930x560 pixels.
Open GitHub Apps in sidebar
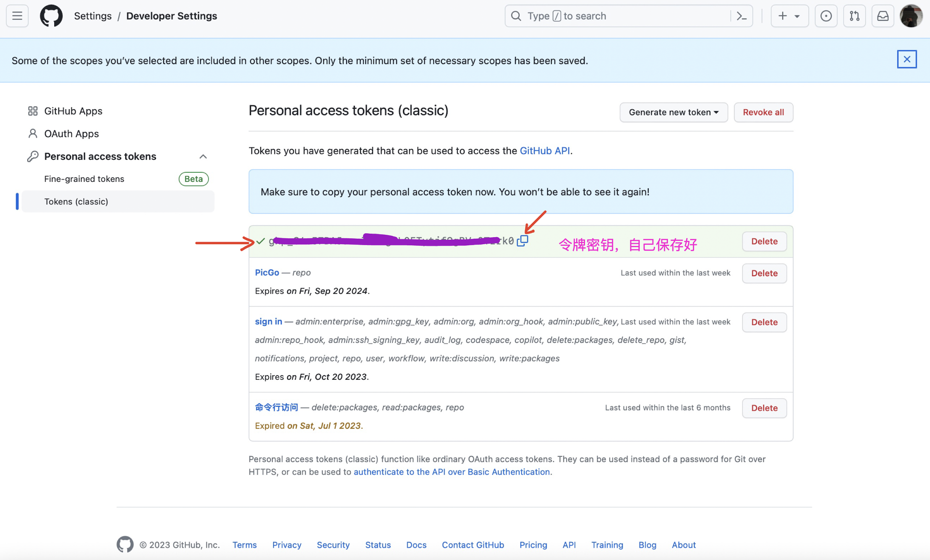(x=73, y=111)
